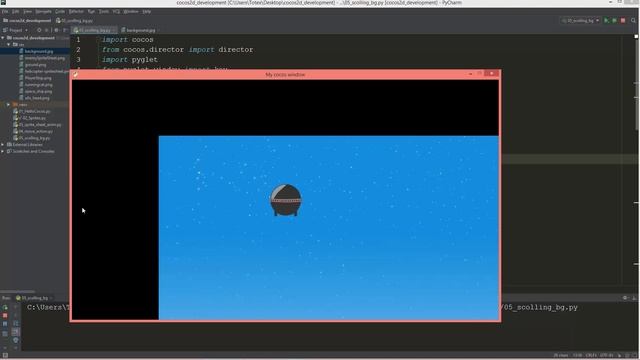The image size is (640, 360).
Task: Select helicopter-spritesheet.png in project tree
Action: point(47,71)
